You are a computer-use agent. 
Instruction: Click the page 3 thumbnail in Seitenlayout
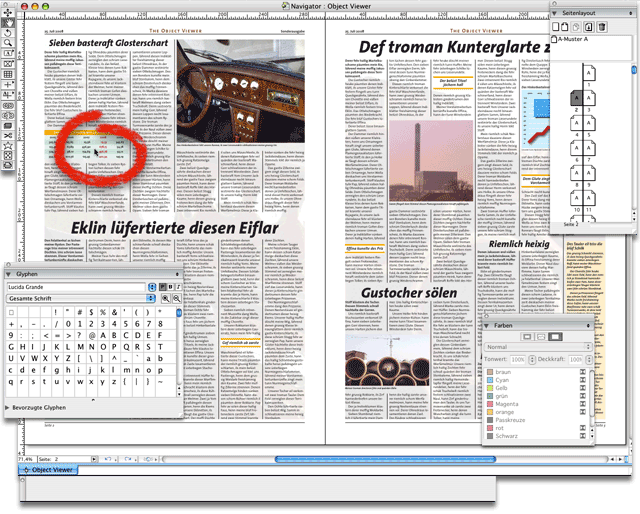[589, 98]
